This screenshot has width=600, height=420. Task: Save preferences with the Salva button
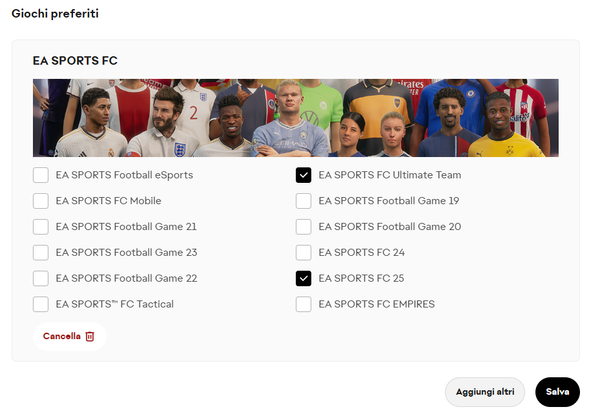coord(557,392)
